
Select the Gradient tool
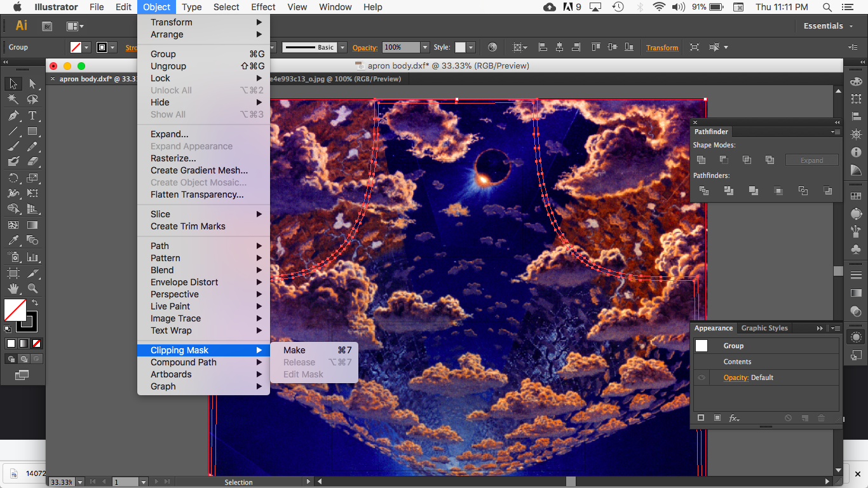tap(32, 225)
